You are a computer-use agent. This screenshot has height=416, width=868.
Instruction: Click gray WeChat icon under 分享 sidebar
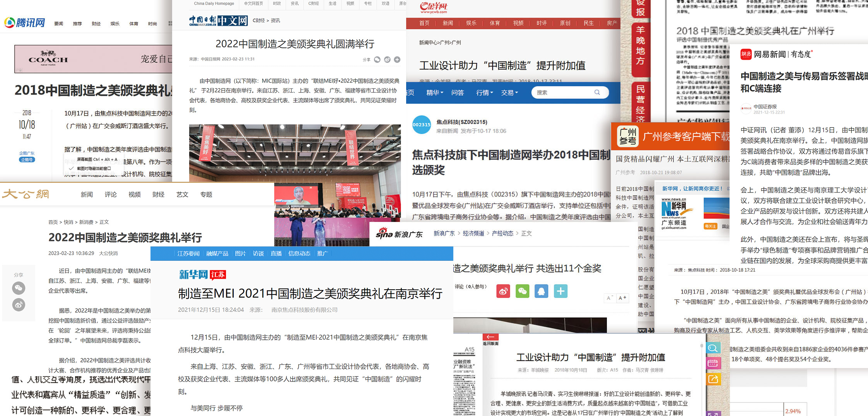click(x=19, y=288)
